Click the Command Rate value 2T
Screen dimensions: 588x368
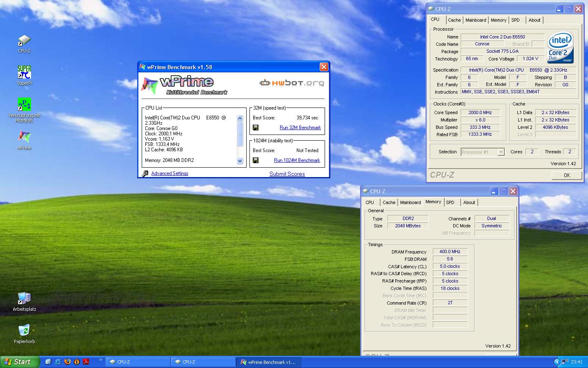tap(450, 303)
